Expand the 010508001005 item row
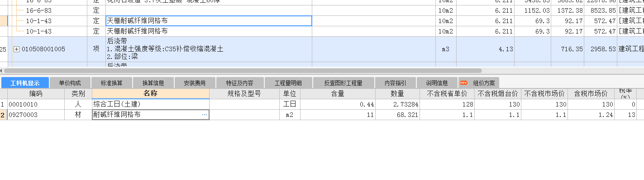644x180 pixels. point(17,49)
